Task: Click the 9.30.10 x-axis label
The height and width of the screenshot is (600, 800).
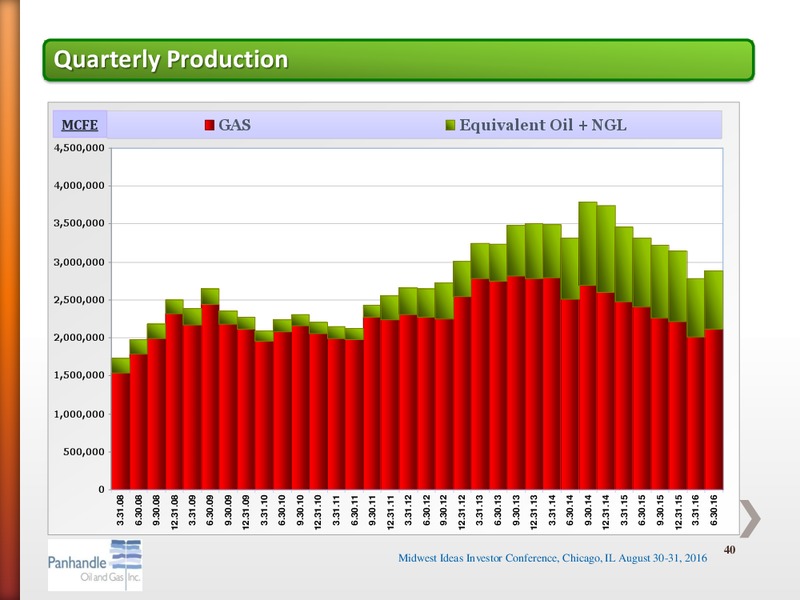Action: 300,510
